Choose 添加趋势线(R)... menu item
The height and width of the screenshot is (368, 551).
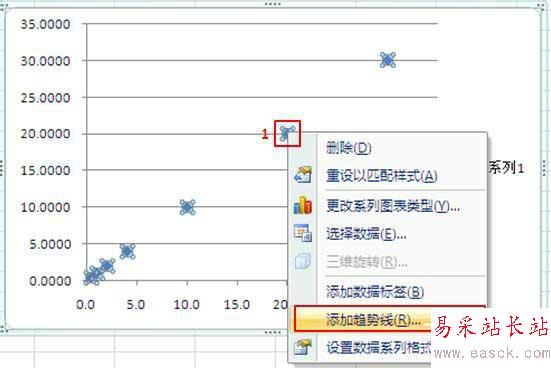click(x=373, y=320)
